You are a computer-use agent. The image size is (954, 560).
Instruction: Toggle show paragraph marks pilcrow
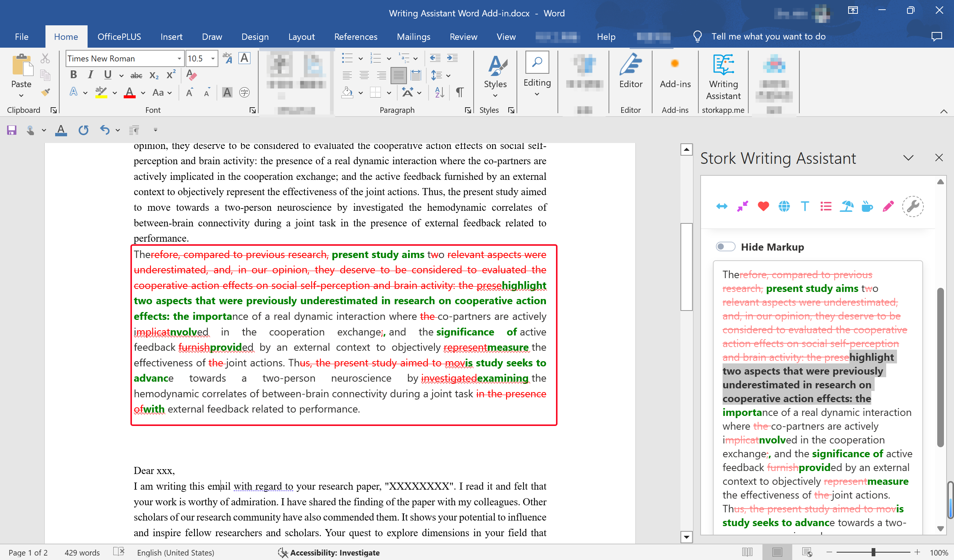click(459, 92)
